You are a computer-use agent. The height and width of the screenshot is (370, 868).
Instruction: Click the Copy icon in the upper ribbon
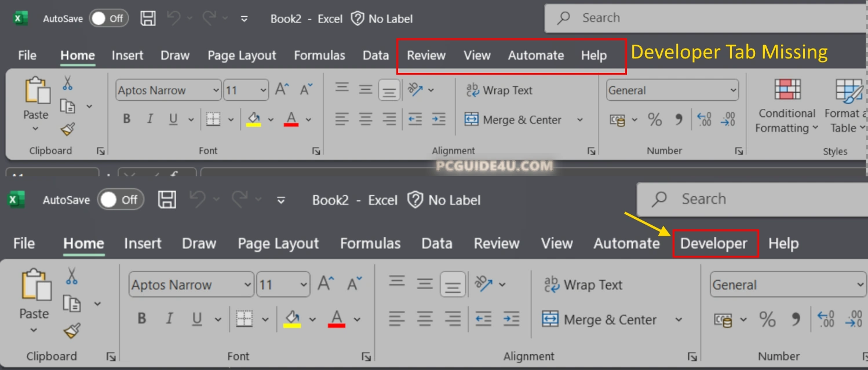click(68, 107)
